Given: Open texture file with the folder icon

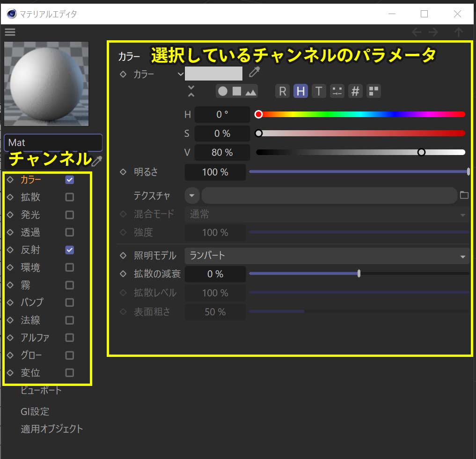Looking at the screenshot, I should pos(464,195).
